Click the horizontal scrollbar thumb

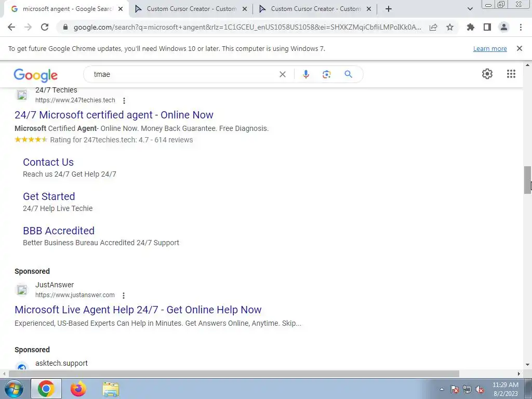[234, 374]
